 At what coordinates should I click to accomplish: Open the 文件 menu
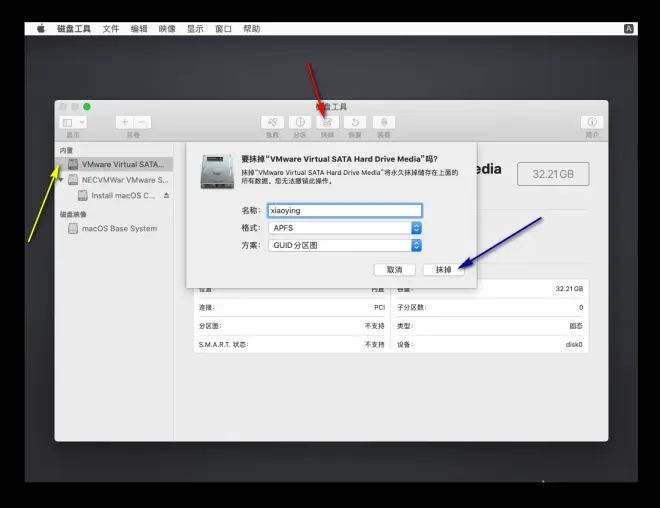click(111, 29)
